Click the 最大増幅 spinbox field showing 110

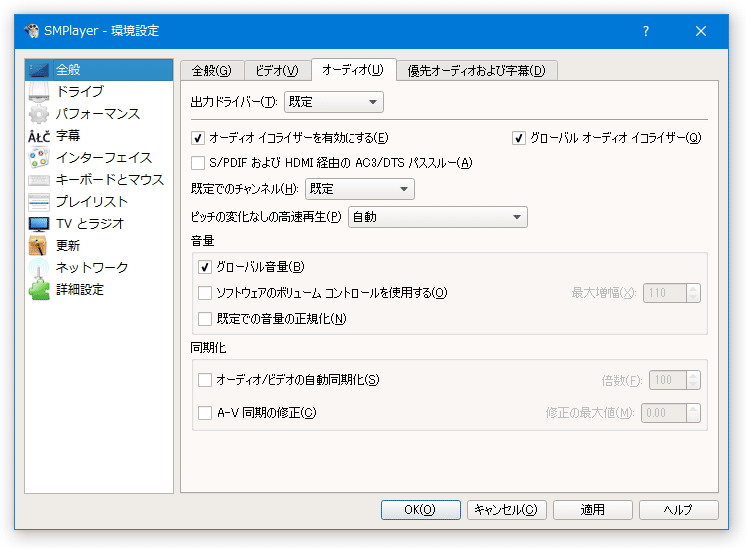coord(665,293)
